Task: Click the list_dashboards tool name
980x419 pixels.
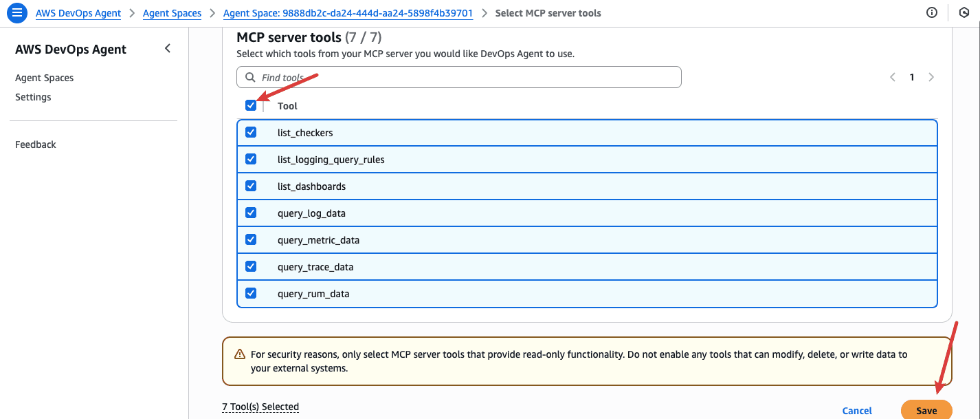Action: tap(311, 186)
